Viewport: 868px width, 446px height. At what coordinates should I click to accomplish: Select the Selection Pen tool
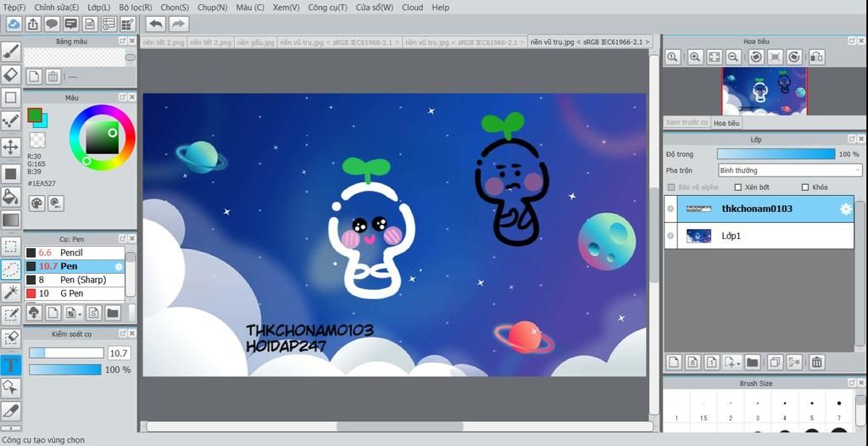tap(10, 315)
